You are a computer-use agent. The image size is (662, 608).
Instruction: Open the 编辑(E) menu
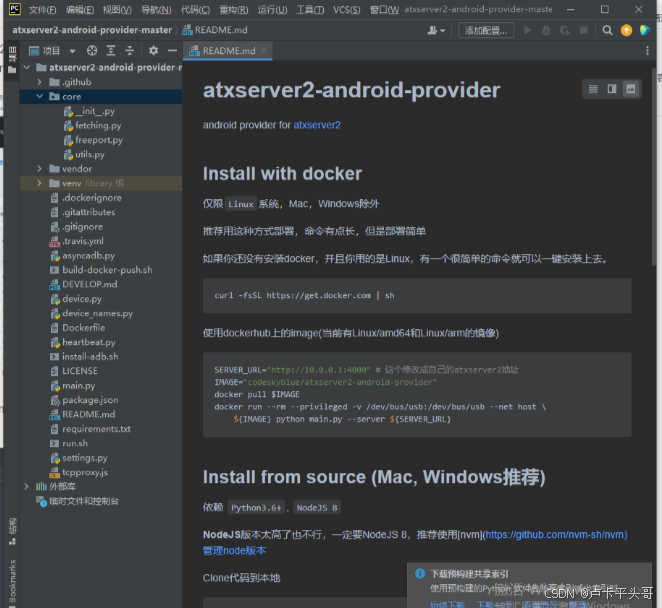click(80, 10)
